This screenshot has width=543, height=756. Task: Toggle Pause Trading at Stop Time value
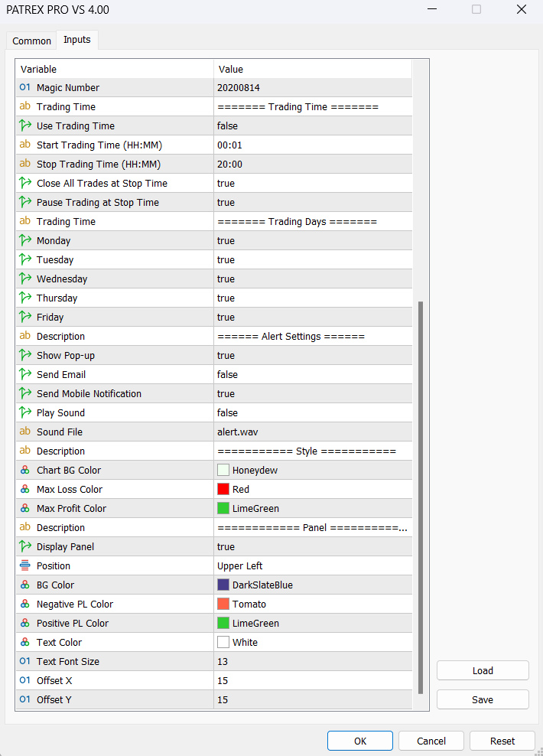(x=313, y=203)
